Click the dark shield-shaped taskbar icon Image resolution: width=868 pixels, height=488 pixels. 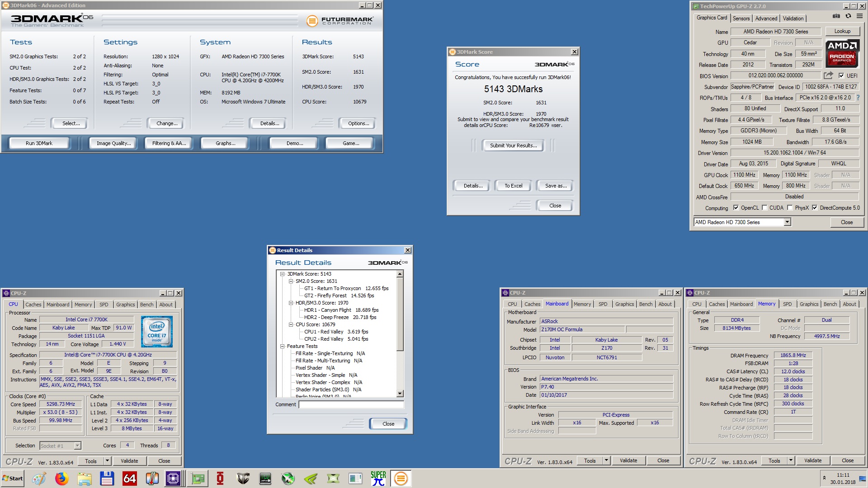coord(243,479)
